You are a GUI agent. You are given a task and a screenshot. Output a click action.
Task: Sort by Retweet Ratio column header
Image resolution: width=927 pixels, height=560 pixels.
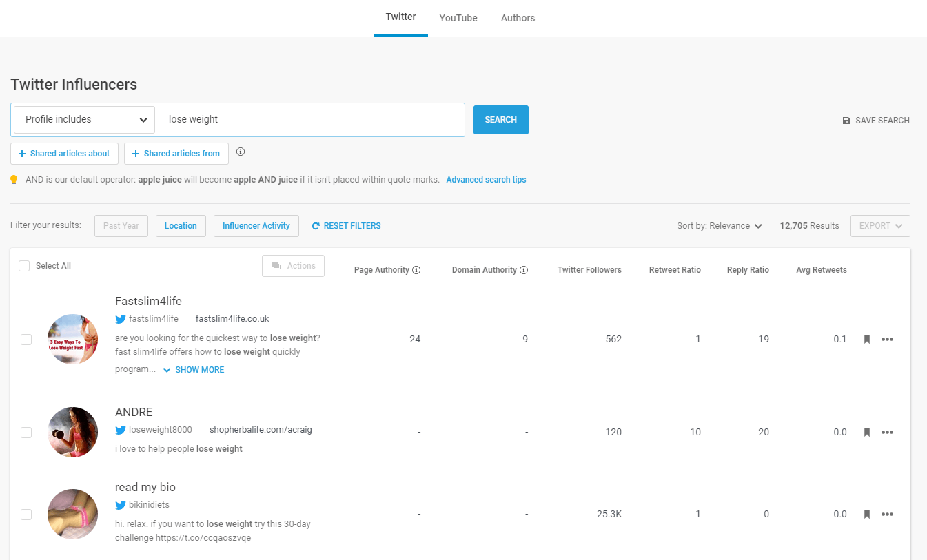click(675, 270)
